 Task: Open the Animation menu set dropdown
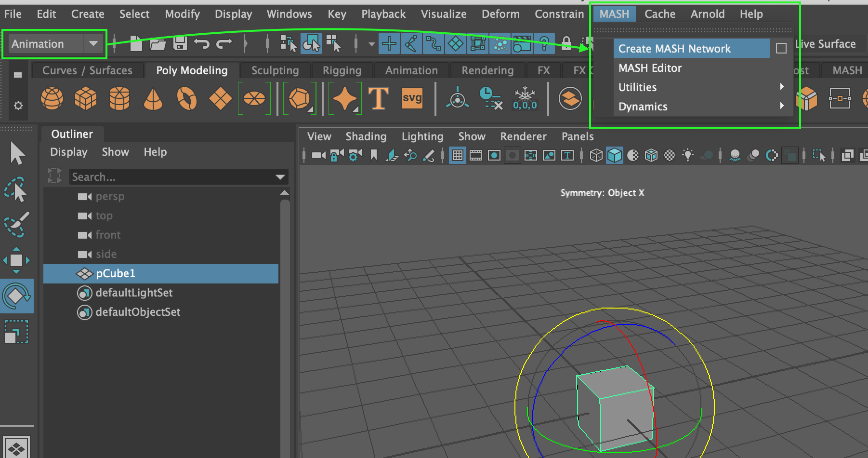point(93,44)
